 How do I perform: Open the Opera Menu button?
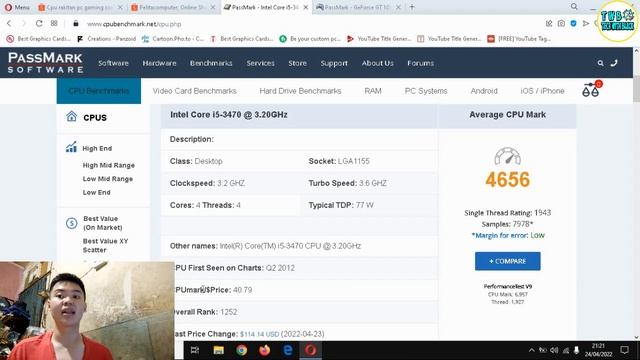[x=17, y=7]
